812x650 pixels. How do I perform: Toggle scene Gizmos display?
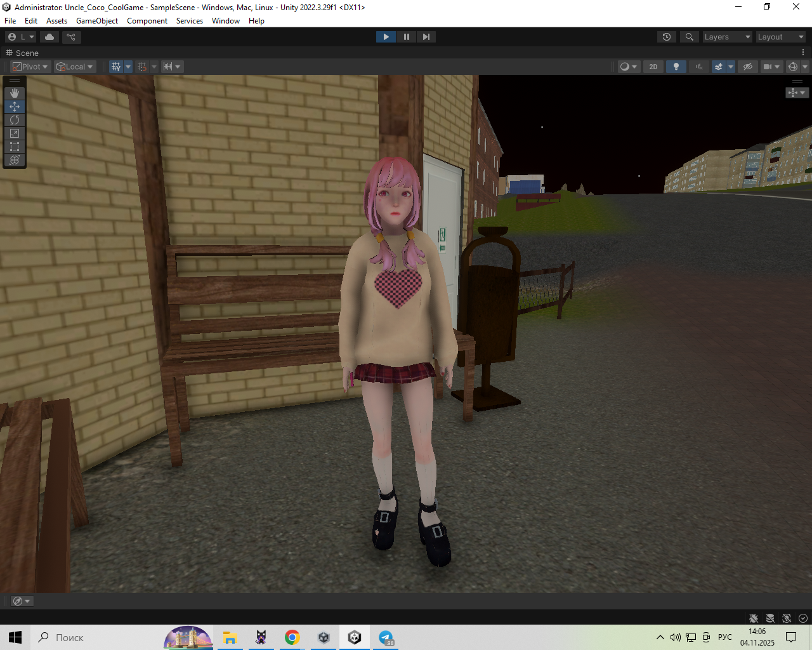792,67
